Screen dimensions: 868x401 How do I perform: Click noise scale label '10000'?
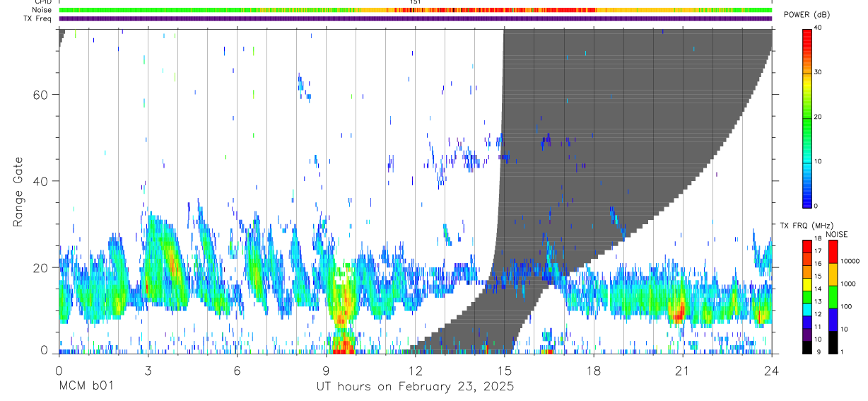pyautogui.click(x=850, y=261)
